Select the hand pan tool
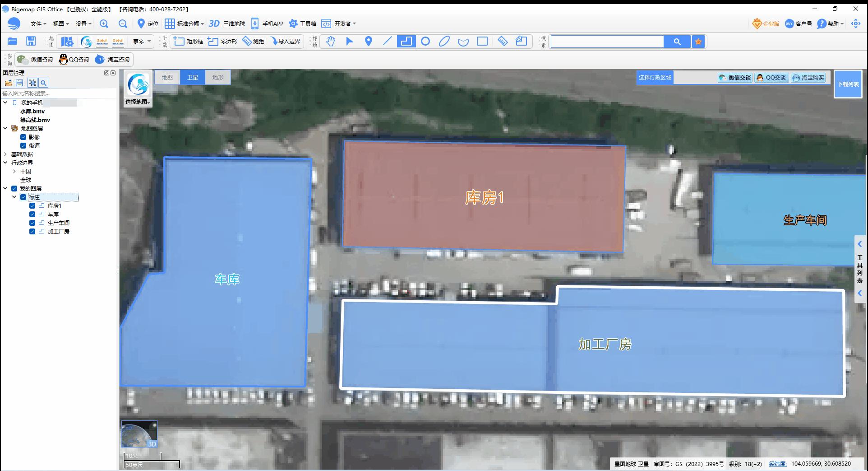Viewport: 868px width, 471px height. (331, 41)
